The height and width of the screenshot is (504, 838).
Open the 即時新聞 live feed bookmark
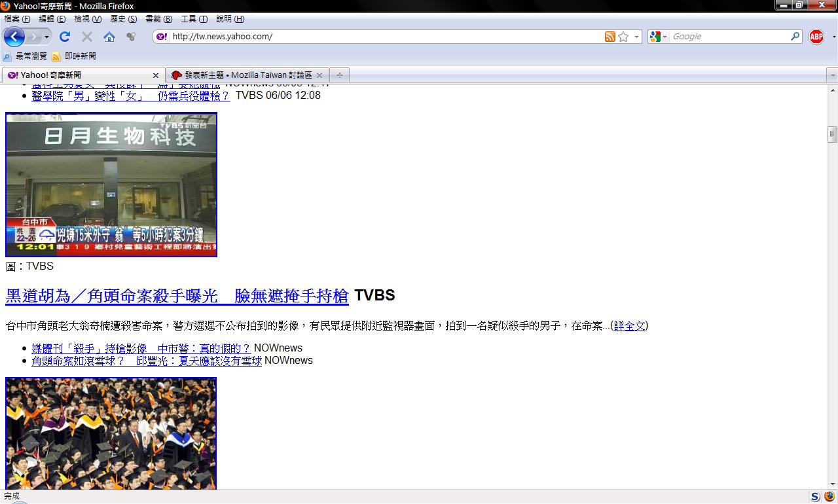[74, 56]
